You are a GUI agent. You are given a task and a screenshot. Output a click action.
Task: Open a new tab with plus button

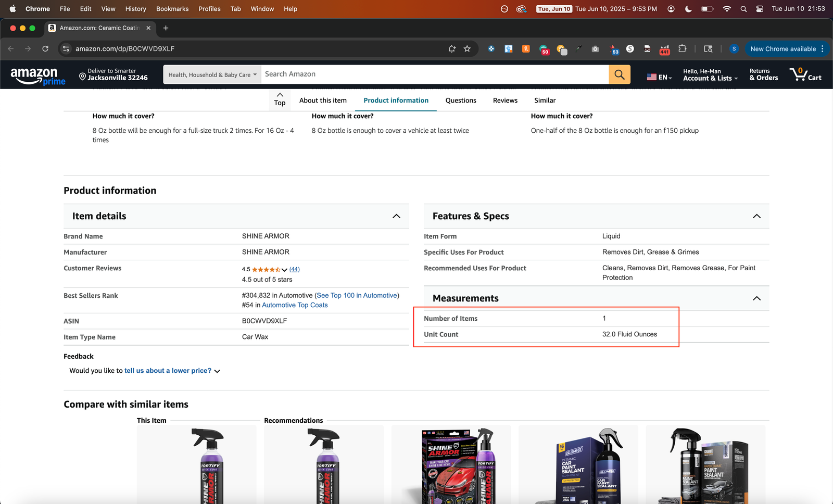tap(166, 28)
